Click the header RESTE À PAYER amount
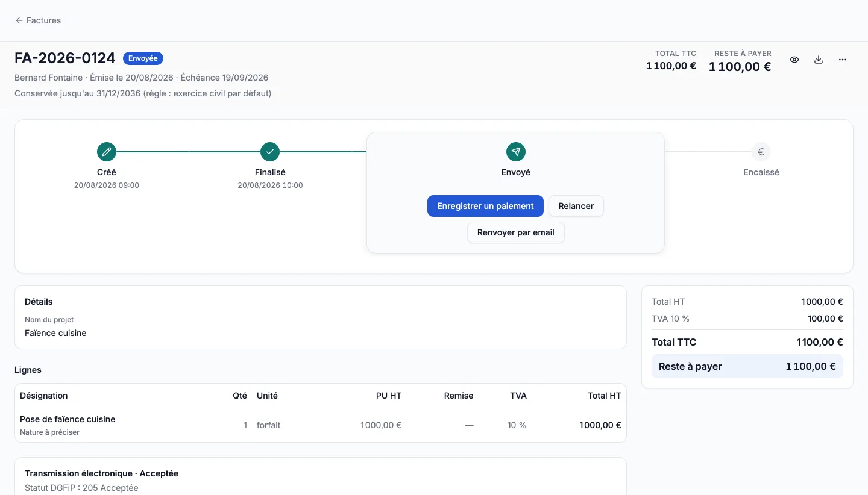The width and height of the screenshot is (868, 495). pos(740,67)
